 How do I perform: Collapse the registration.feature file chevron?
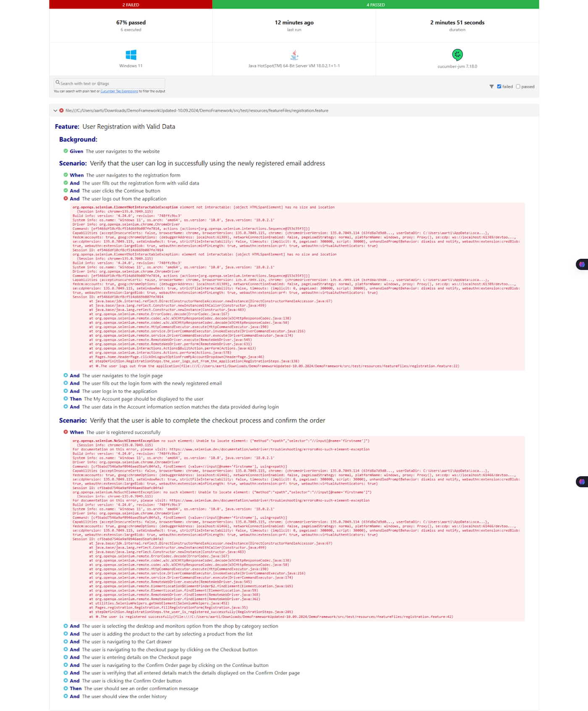point(55,110)
